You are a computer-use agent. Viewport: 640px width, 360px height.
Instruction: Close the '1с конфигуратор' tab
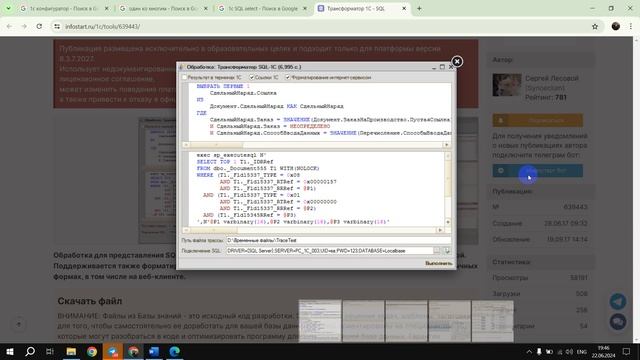(x=107, y=9)
